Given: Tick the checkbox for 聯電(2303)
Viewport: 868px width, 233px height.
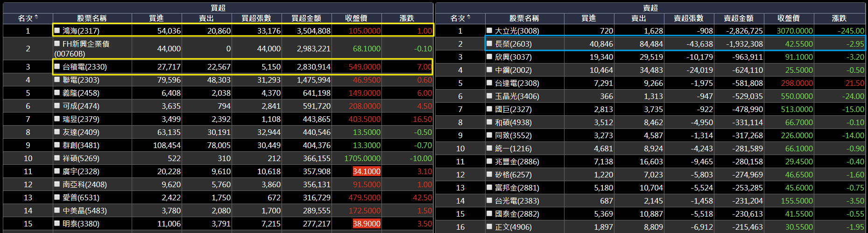Looking at the screenshot, I should click(57, 79).
